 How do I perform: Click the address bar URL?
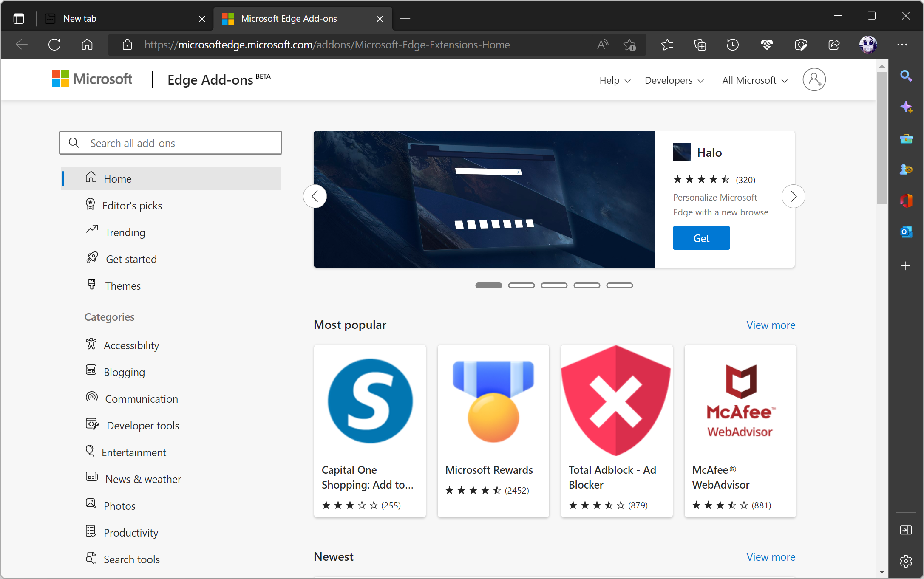click(x=327, y=45)
